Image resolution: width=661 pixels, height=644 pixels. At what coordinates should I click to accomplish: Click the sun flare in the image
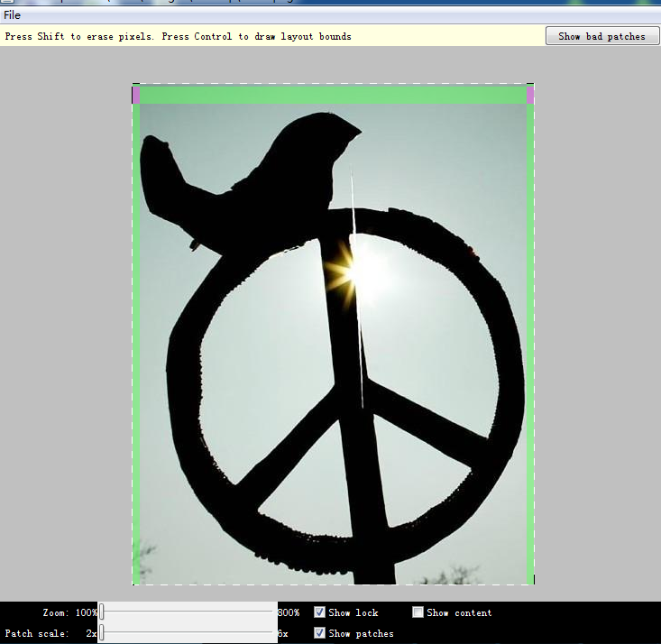[x=347, y=269]
